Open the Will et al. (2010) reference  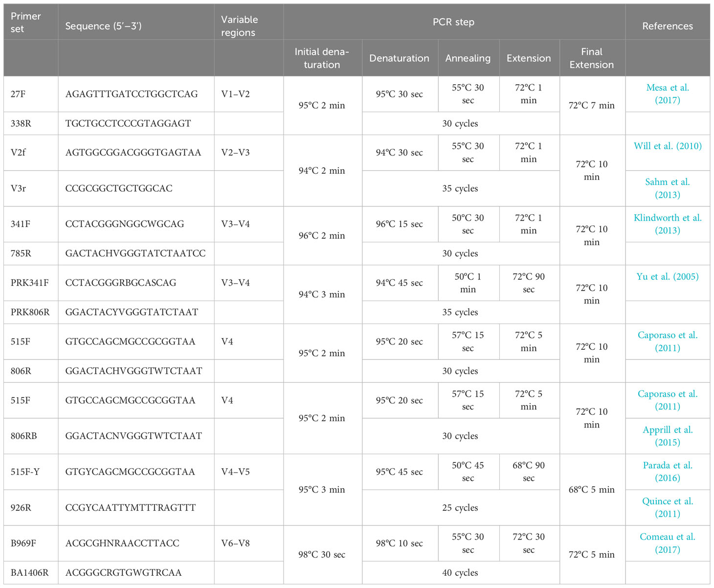click(668, 146)
